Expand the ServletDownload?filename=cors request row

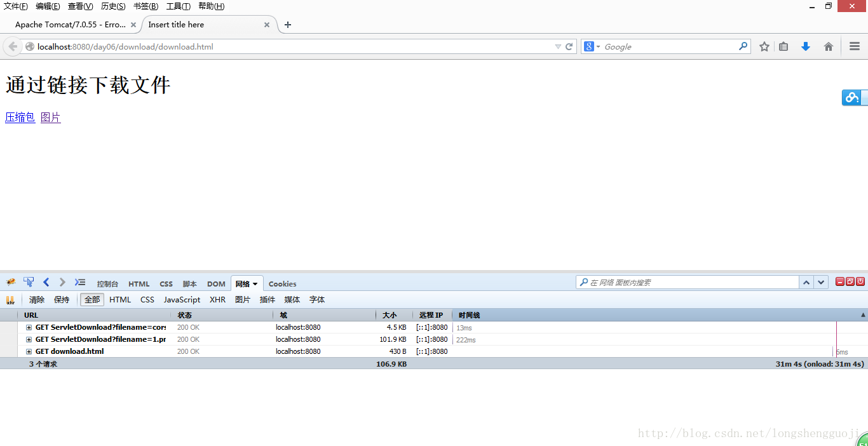point(29,327)
